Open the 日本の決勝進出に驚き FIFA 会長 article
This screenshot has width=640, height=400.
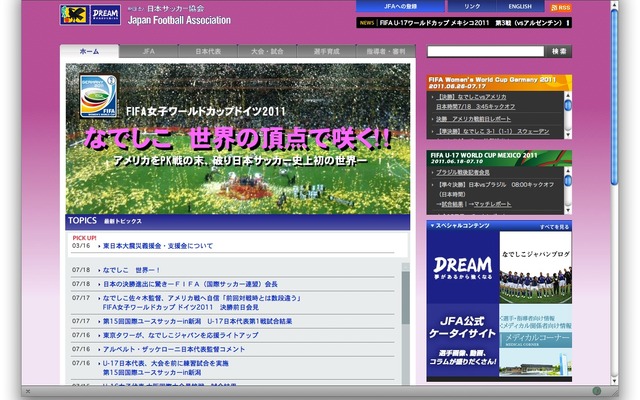coord(190,284)
